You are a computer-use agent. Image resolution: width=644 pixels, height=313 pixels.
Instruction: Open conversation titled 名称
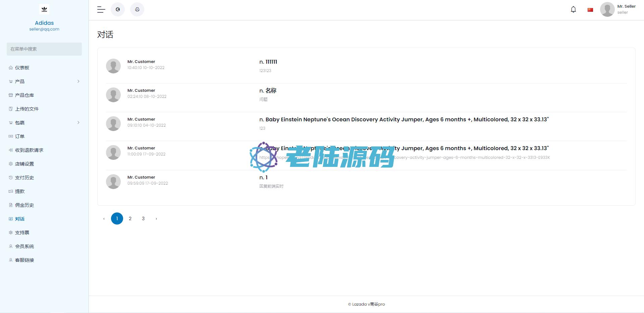268,90
